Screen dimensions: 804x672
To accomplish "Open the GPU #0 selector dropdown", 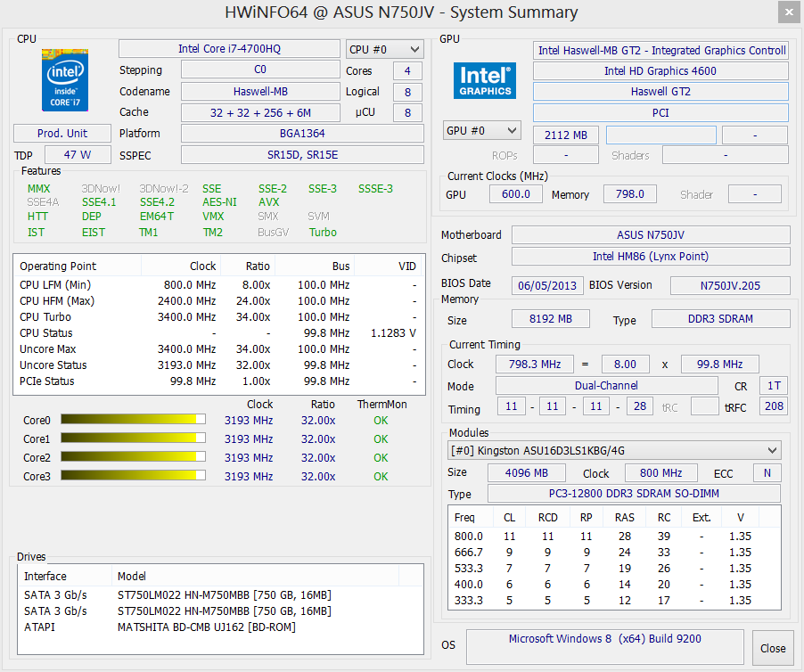I will (x=482, y=130).
